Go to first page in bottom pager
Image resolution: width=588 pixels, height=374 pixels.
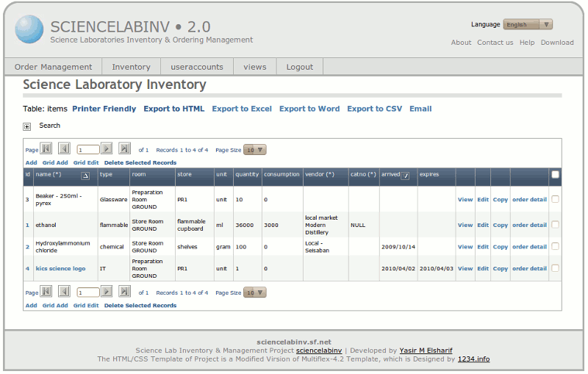(46, 292)
